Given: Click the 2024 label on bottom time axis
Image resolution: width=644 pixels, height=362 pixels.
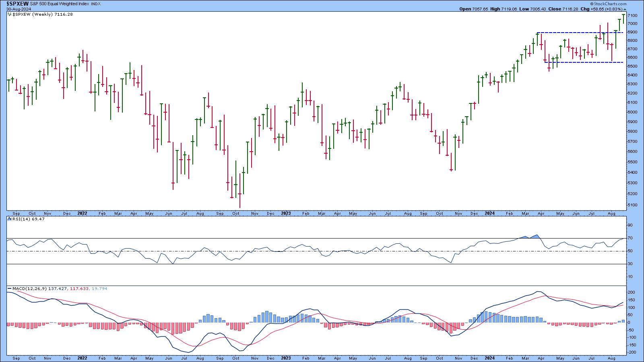Looking at the screenshot, I should coord(489,358).
